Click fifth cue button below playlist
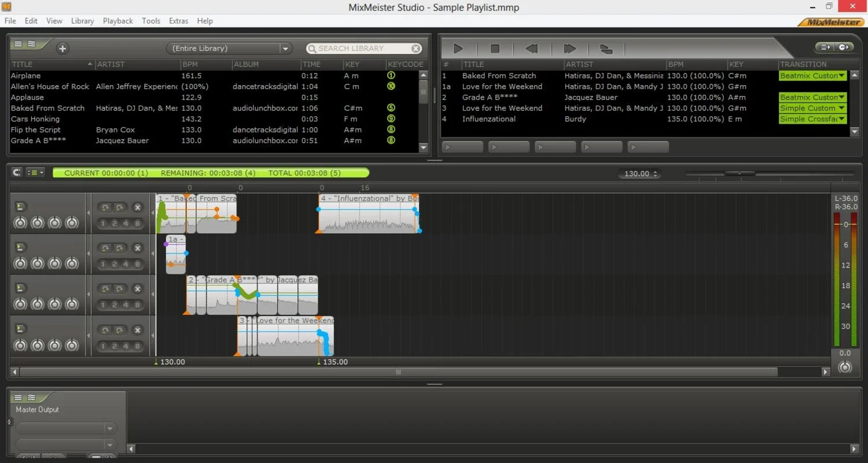Viewport: 868px width, 463px height. click(x=648, y=147)
